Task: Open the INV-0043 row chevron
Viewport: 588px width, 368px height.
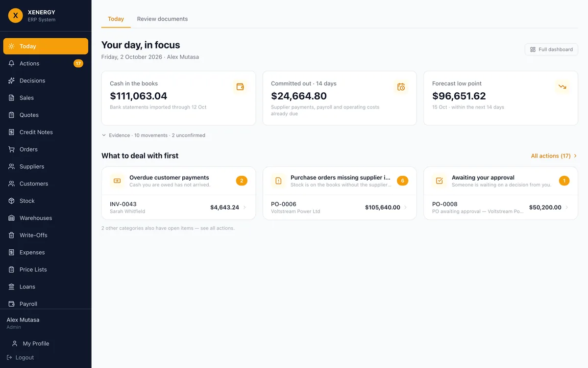Action: [245, 208]
